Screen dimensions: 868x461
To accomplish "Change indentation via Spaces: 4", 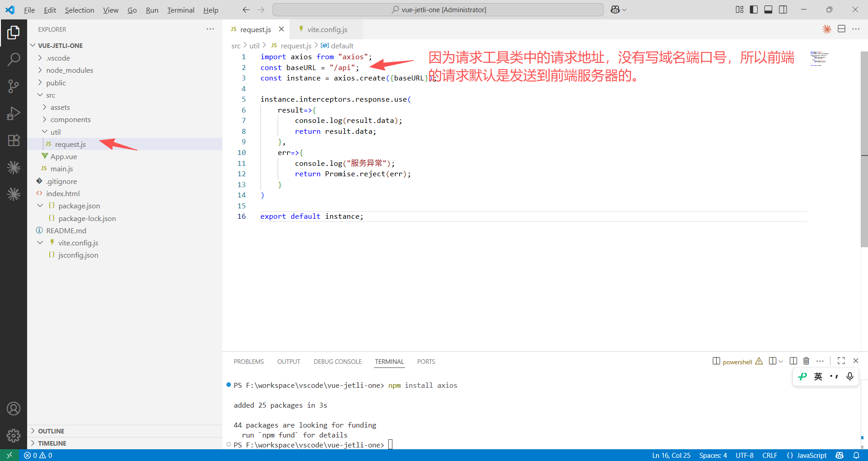I will [713, 455].
